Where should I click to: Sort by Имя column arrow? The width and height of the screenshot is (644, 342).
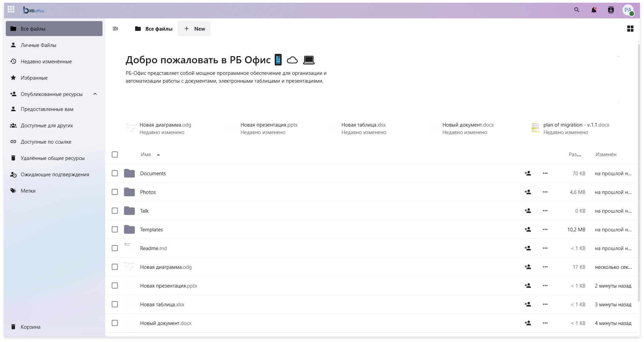tap(158, 155)
